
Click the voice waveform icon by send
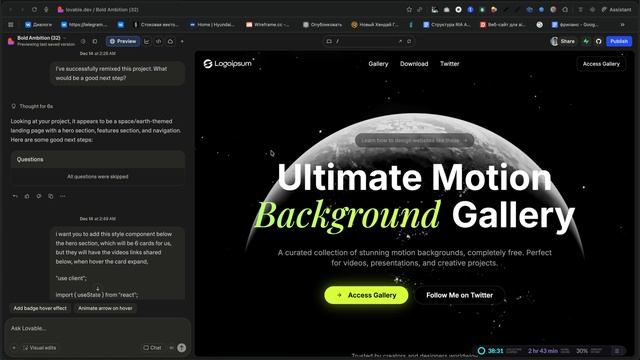pos(171,348)
